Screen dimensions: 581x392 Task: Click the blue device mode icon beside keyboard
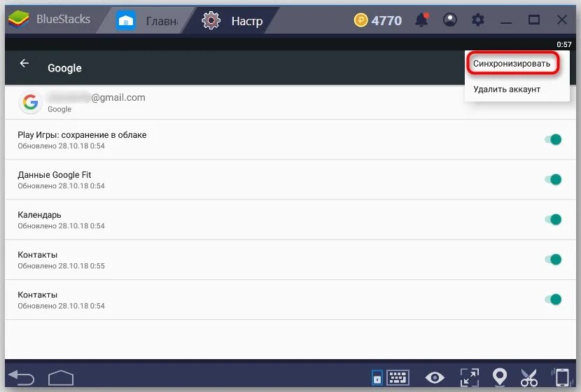click(377, 378)
